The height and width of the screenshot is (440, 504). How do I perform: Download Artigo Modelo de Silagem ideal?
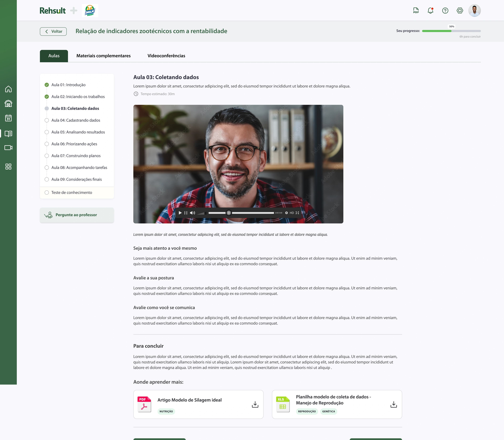click(x=255, y=404)
